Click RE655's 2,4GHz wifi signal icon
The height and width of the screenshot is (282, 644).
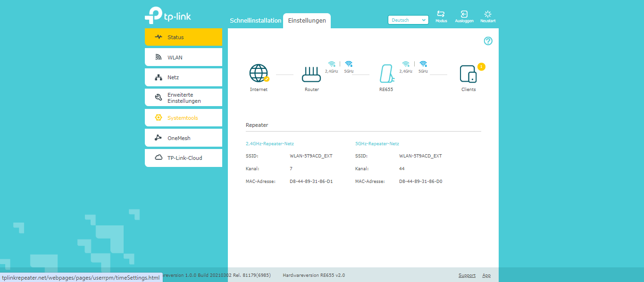[x=406, y=64]
